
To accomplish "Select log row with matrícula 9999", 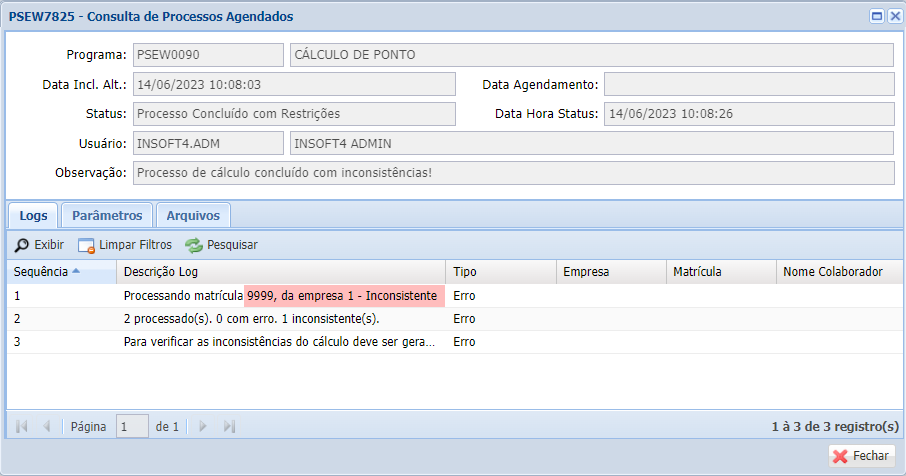I will pos(280,296).
